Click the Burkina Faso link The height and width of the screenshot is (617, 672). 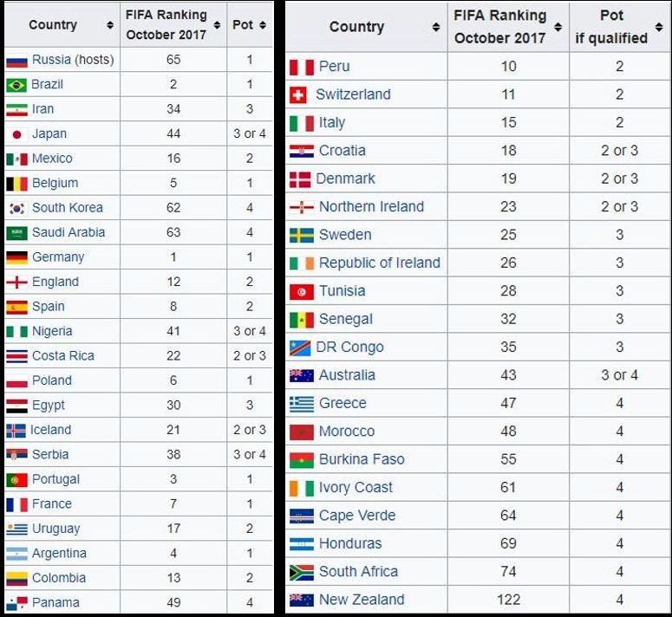pyautogui.click(x=362, y=459)
